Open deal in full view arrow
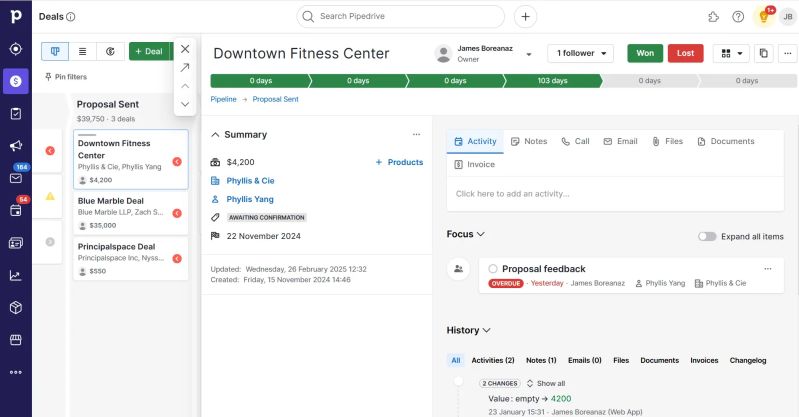Image resolution: width=799 pixels, height=417 pixels. point(185,67)
